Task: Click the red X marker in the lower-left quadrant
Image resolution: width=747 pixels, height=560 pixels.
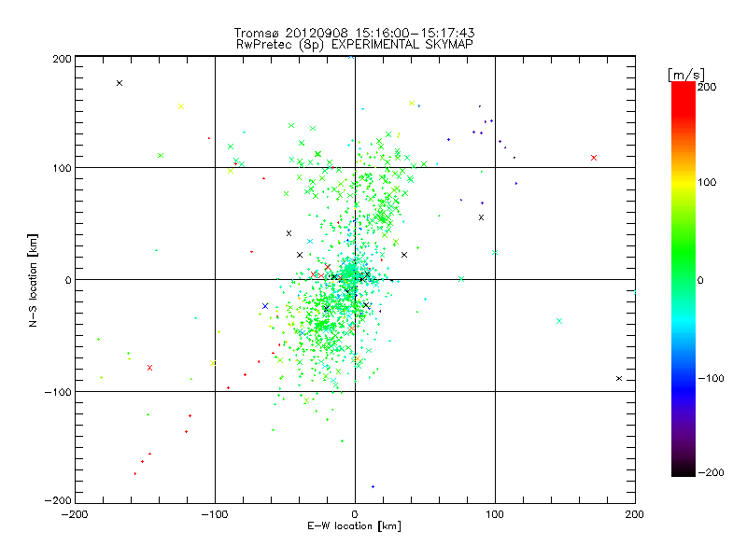Action: point(150,368)
